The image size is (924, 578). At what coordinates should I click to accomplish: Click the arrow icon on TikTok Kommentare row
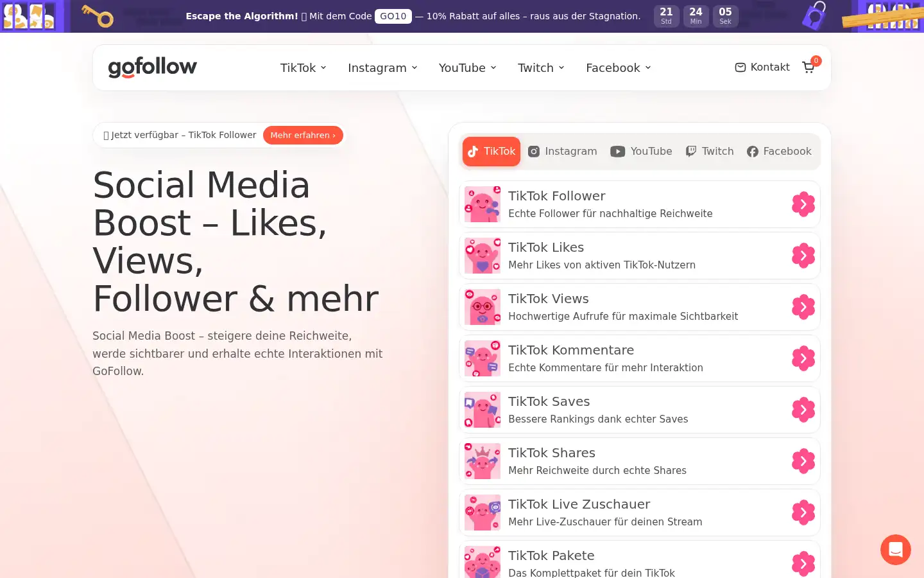(x=803, y=358)
